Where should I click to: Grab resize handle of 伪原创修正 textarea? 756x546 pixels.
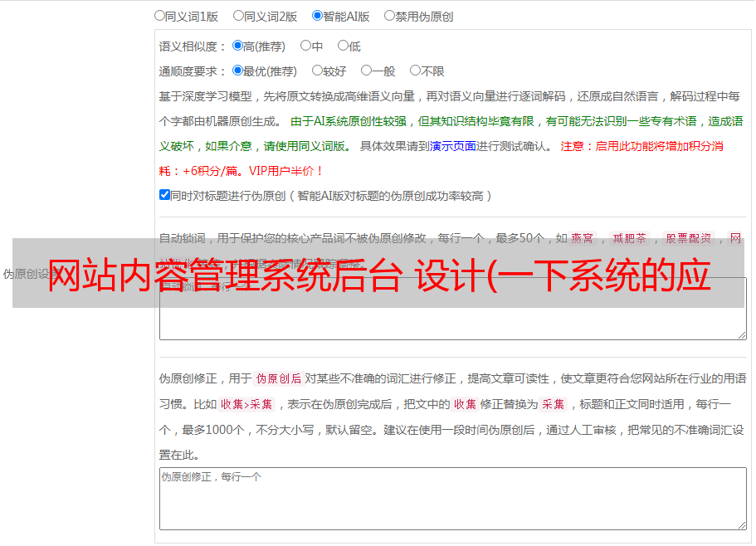pos(742,525)
